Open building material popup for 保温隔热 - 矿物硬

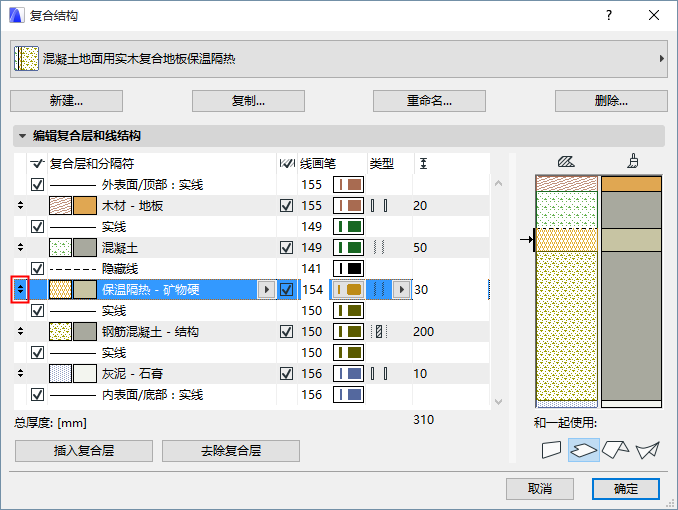click(266, 289)
